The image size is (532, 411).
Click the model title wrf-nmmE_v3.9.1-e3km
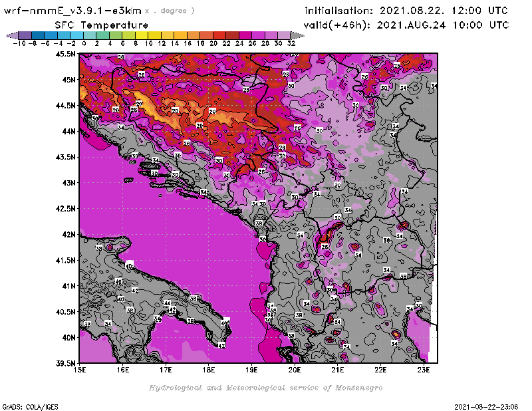point(72,11)
